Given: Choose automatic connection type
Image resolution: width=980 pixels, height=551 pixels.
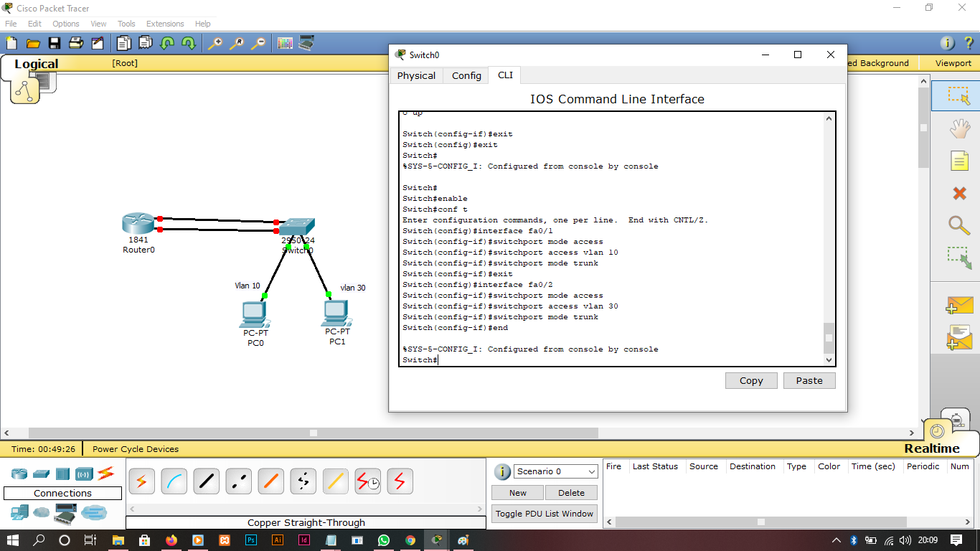Looking at the screenshot, I should [x=141, y=481].
